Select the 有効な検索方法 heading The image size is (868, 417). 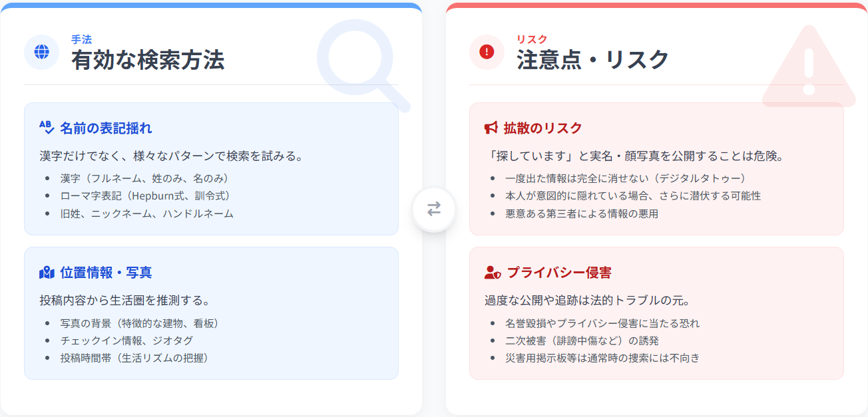point(148,61)
